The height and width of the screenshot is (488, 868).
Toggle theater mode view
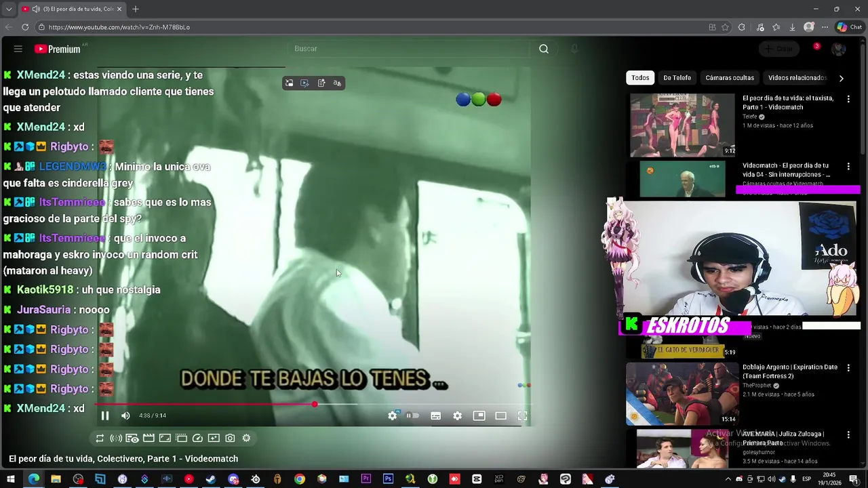(500, 415)
